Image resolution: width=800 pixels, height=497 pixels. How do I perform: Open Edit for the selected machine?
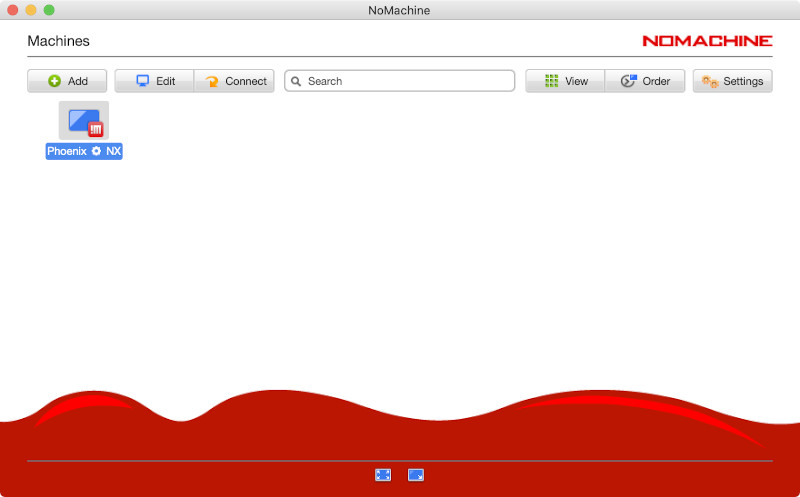pos(154,81)
